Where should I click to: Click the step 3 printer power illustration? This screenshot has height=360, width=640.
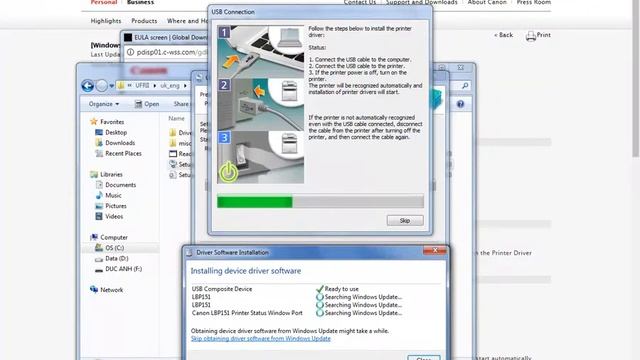point(260,157)
